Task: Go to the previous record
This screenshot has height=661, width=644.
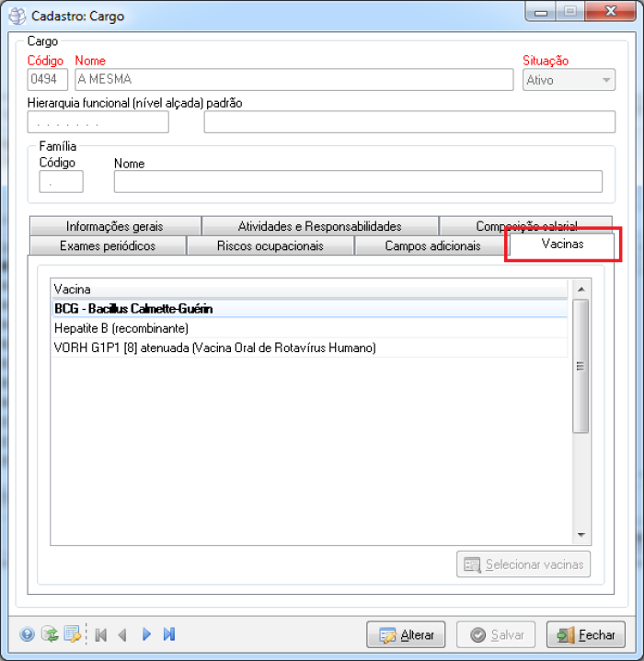Action: tap(122, 634)
